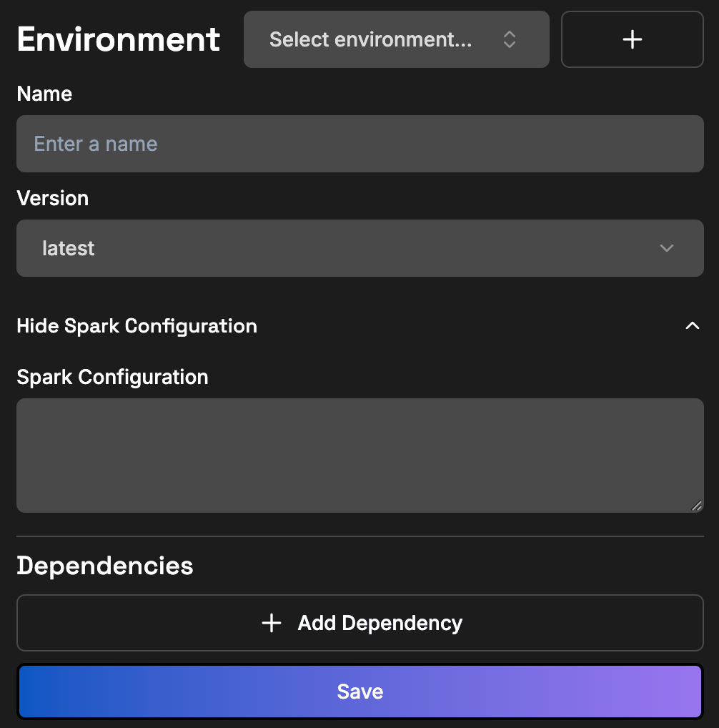Open the Select environment dropdown
Image resolution: width=719 pixels, height=728 pixels.
click(x=396, y=39)
